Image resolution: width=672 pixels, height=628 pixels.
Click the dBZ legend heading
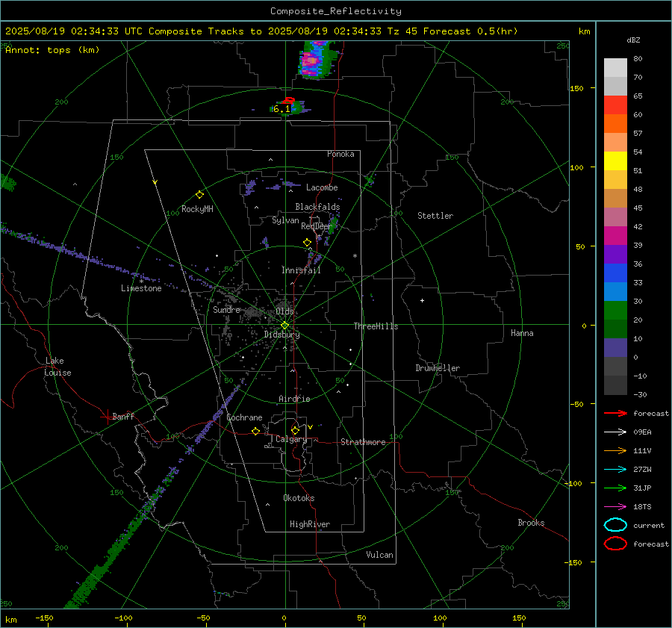pos(633,40)
